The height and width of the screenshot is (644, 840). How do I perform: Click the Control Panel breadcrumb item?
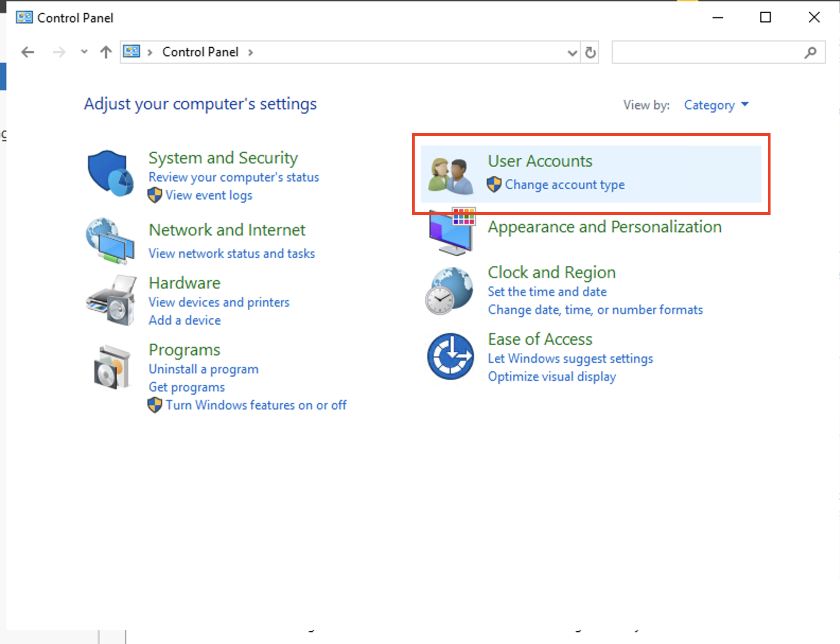tap(200, 52)
